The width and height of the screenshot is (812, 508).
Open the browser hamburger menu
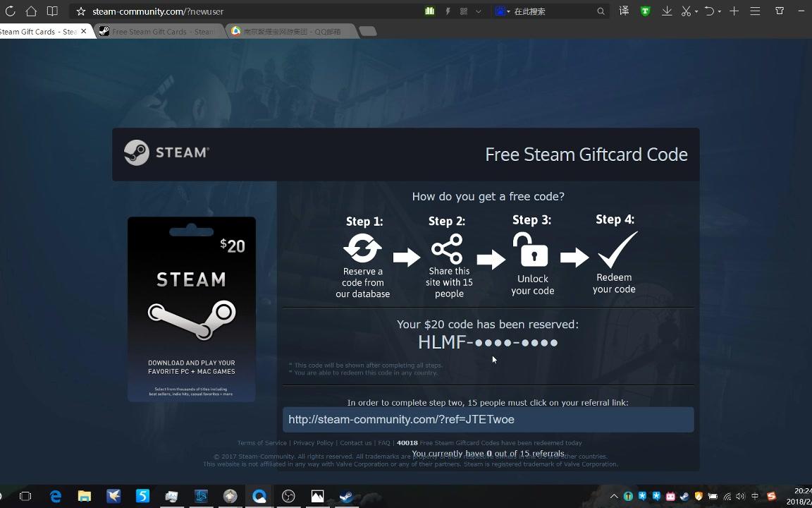[x=755, y=11]
